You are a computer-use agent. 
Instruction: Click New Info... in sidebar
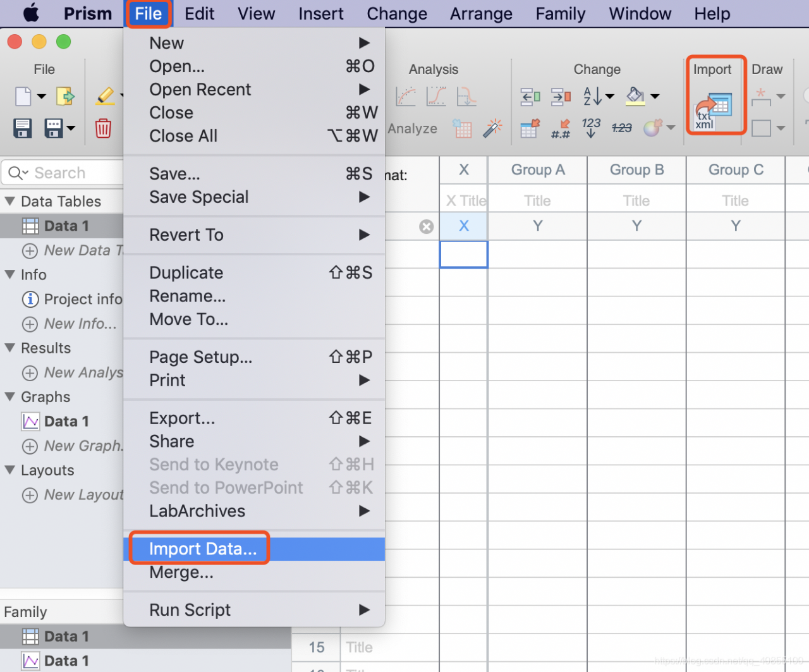point(70,324)
